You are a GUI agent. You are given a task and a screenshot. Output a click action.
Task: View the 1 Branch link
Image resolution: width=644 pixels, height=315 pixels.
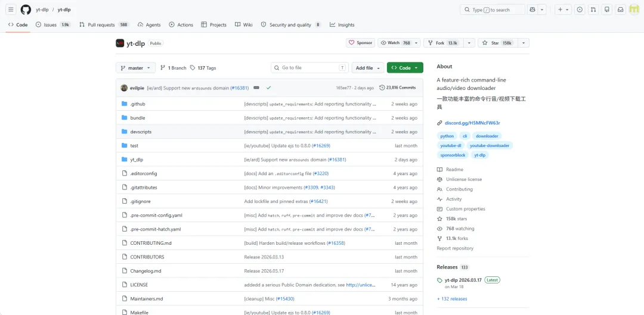click(x=174, y=68)
